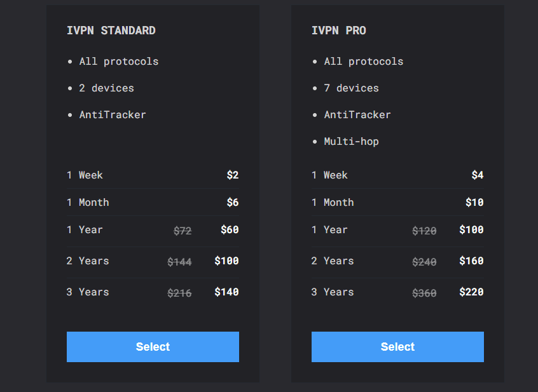Choose Standard 1 Week $2 row
538x392 pixels.
153,175
